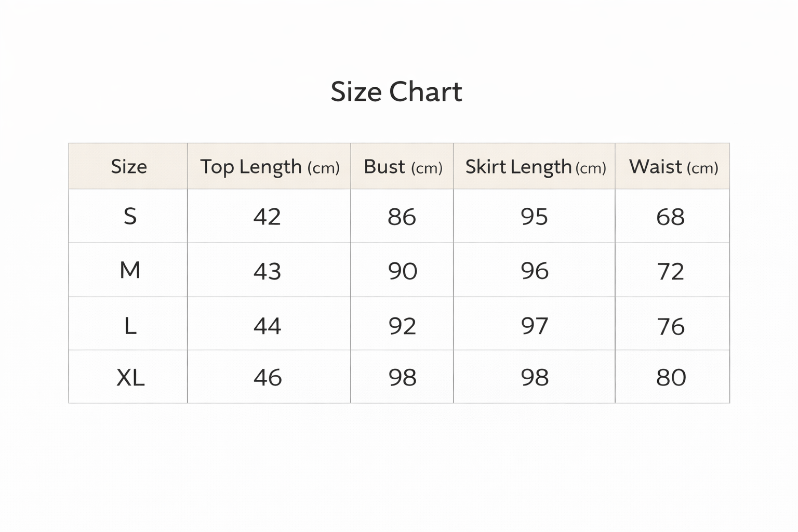Select bust value 86 for size S
Viewport: 798px width, 532px height.
point(402,217)
